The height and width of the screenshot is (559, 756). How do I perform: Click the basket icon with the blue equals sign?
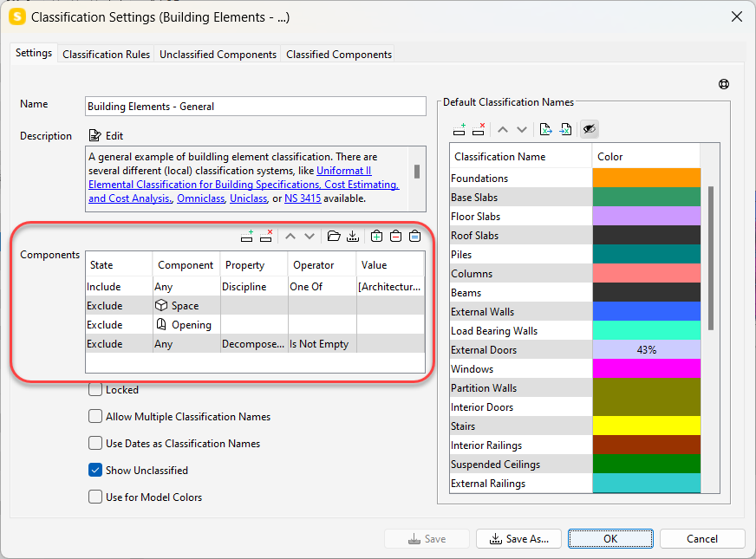[x=414, y=236]
